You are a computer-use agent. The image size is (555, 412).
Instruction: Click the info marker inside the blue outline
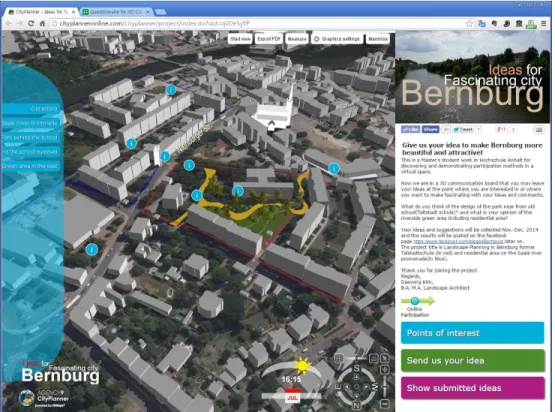coord(171,90)
